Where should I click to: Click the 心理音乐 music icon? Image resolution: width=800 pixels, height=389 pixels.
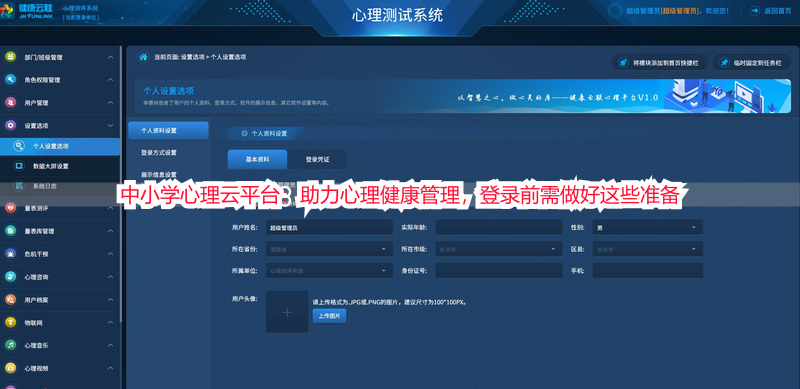coord(10,345)
